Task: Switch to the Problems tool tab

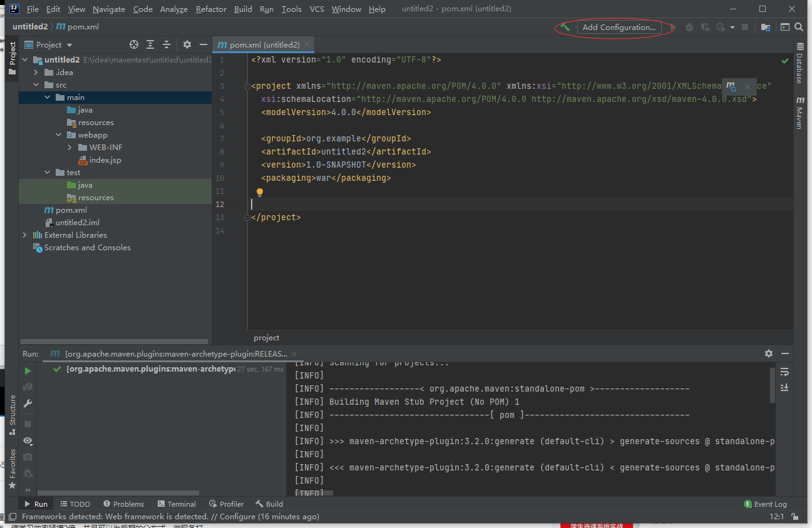Action: pos(124,504)
